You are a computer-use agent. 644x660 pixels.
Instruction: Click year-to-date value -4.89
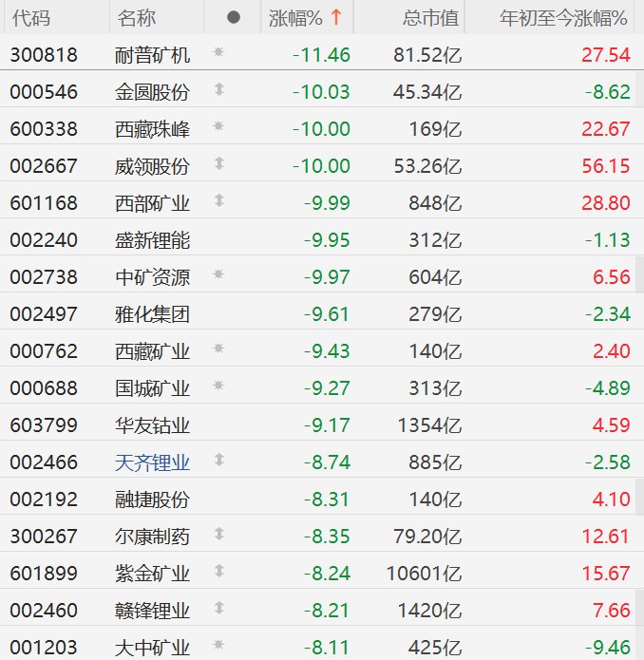coord(608,388)
